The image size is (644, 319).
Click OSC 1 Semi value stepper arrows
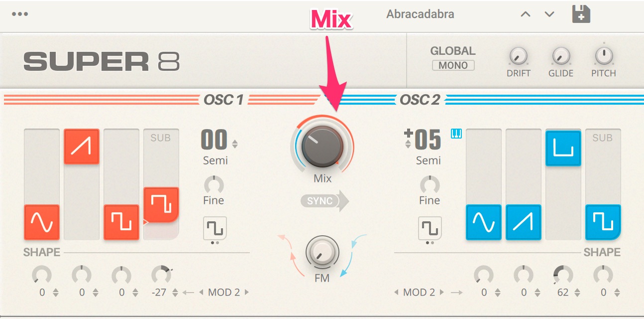(235, 144)
